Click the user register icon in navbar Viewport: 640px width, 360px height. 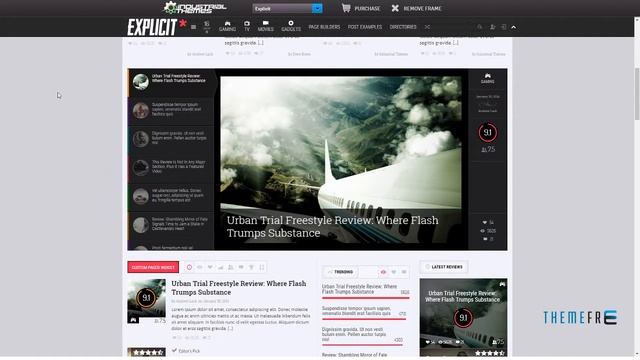click(493, 27)
